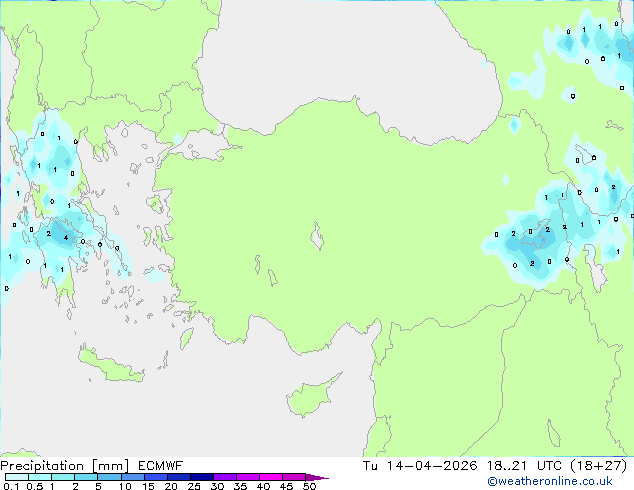
Task: Click Lake Tuz in central Turkey
Action: pos(317,236)
